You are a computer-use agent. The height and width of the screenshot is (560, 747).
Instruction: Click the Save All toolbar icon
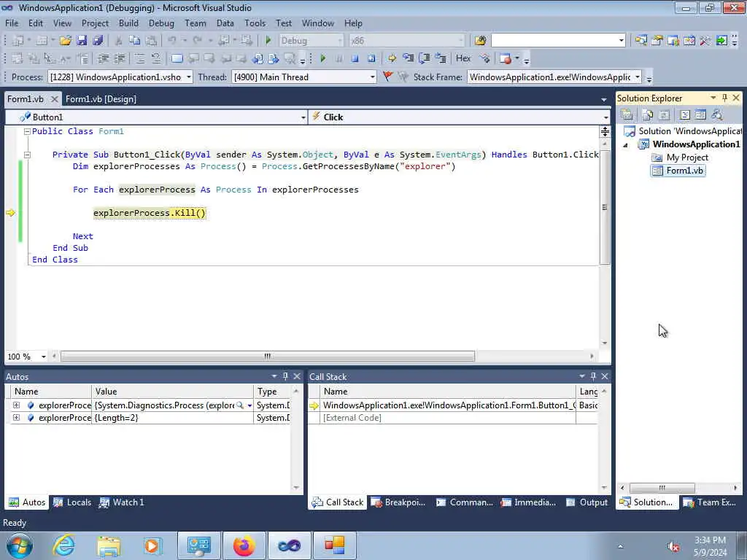click(x=98, y=41)
